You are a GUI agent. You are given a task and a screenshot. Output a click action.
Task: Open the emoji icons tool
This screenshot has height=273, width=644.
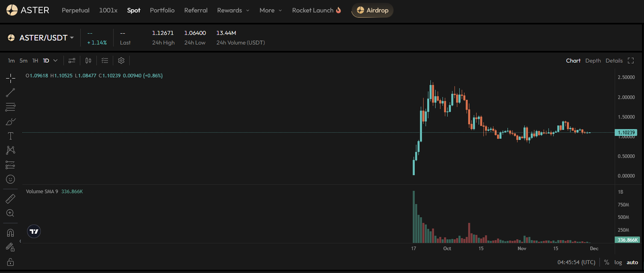10,179
